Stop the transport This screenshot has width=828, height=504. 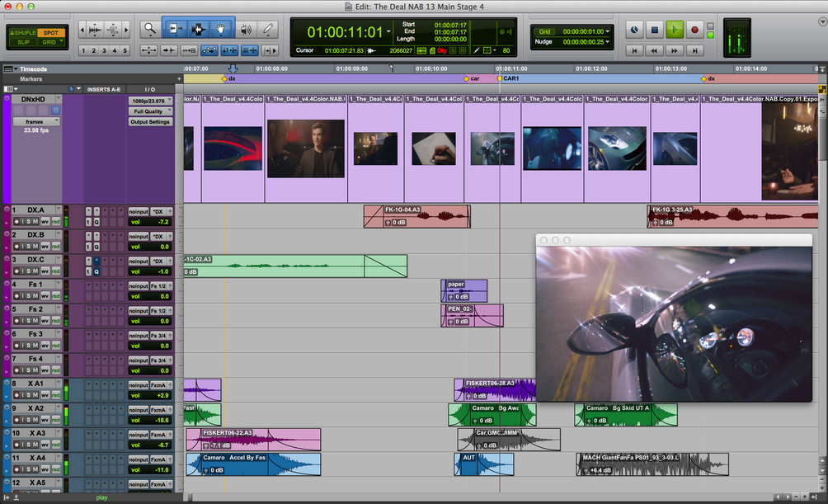pyautogui.click(x=654, y=30)
